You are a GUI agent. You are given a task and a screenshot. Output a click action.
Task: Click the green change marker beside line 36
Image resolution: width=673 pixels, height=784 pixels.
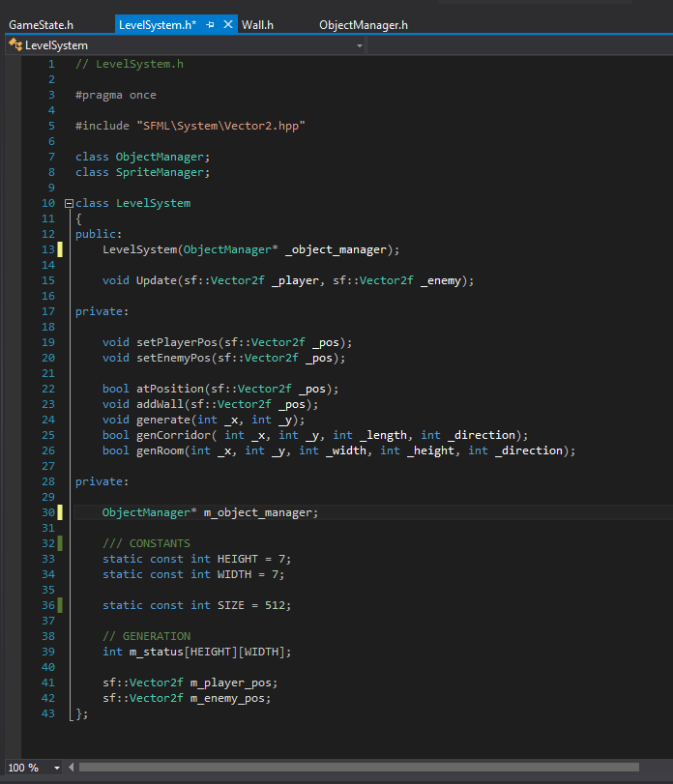tap(60, 605)
